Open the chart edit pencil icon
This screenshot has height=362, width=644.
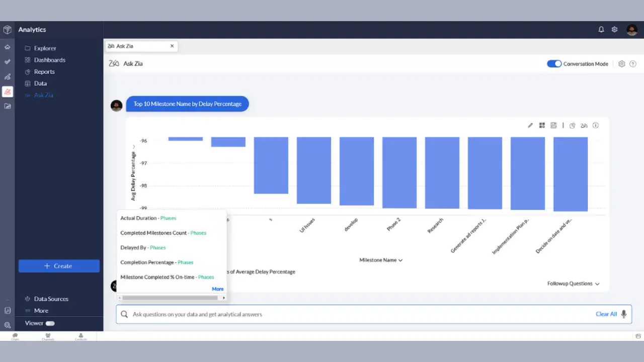(x=530, y=125)
